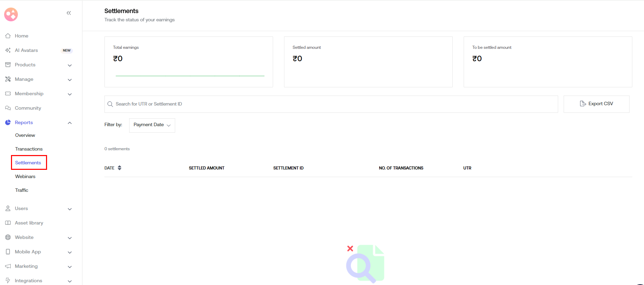
Task: Expand the Products menu chevron
Action: (70, 65)
